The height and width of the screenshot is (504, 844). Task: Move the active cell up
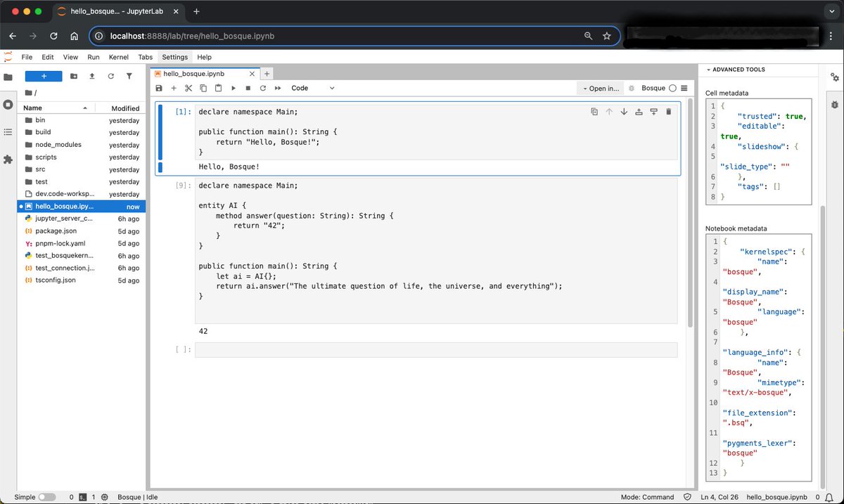[x=609, y=111]
